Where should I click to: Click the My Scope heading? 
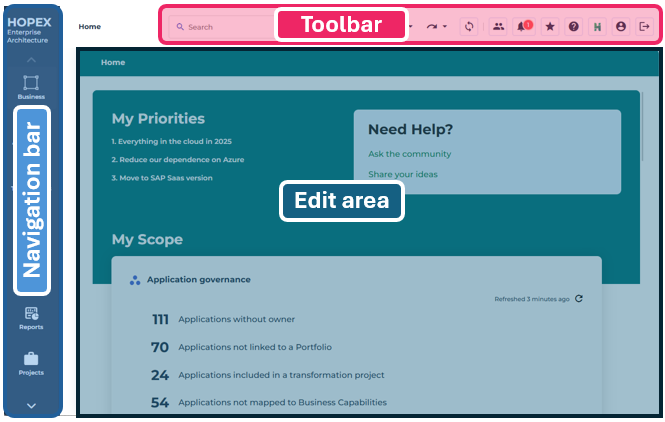point(147,240)
